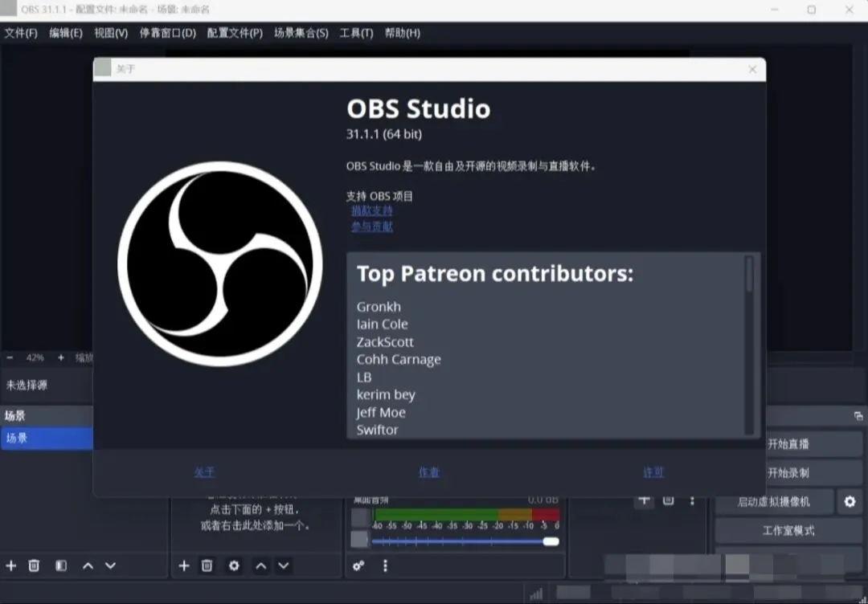Click contributor name Jeff Moe
The width and height of the screenshot is (868, 604).
coord(381,413)
